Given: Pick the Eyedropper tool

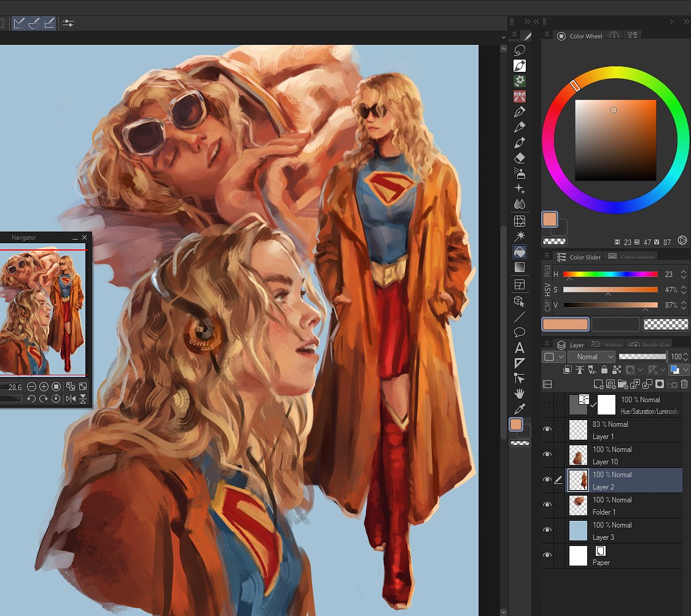Looking at the screenshot, I should coord(520,408).
